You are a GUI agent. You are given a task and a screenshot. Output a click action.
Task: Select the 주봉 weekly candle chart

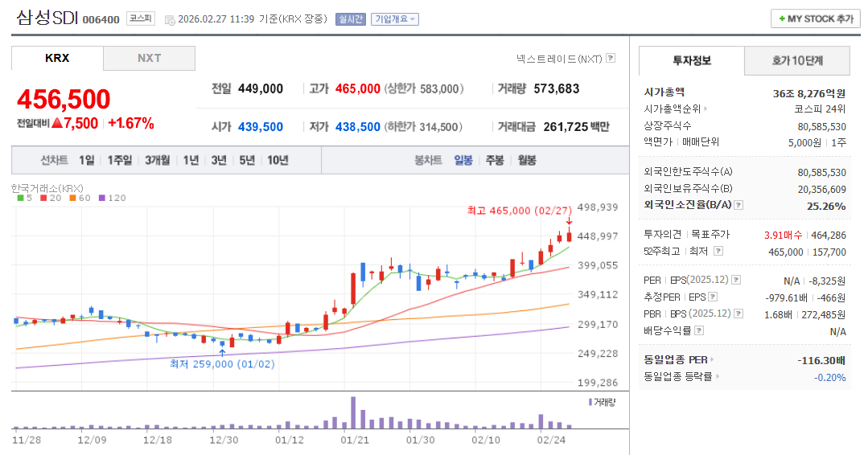pyautogui.click(x=495, y=160)
